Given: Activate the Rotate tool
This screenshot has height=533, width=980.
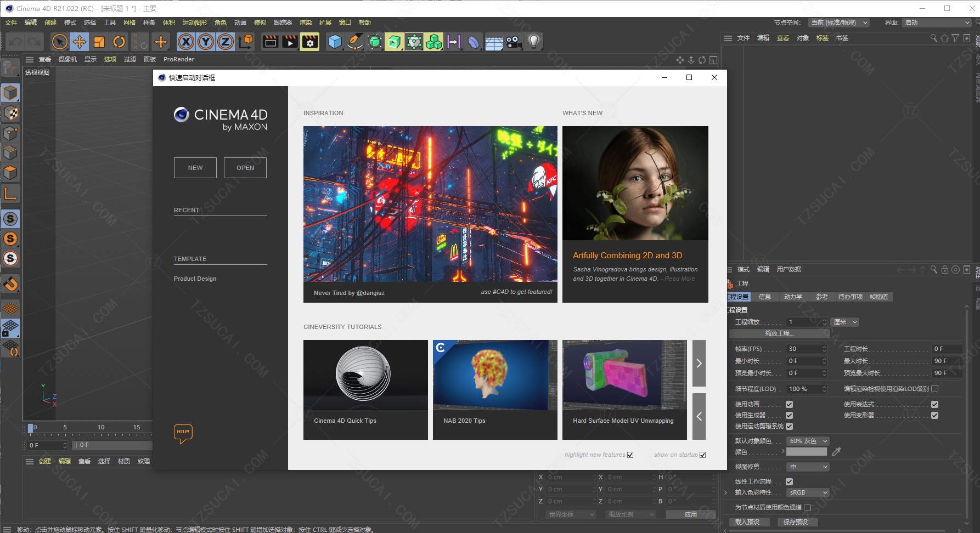Looking at the screenshot, I should [119, 42].
